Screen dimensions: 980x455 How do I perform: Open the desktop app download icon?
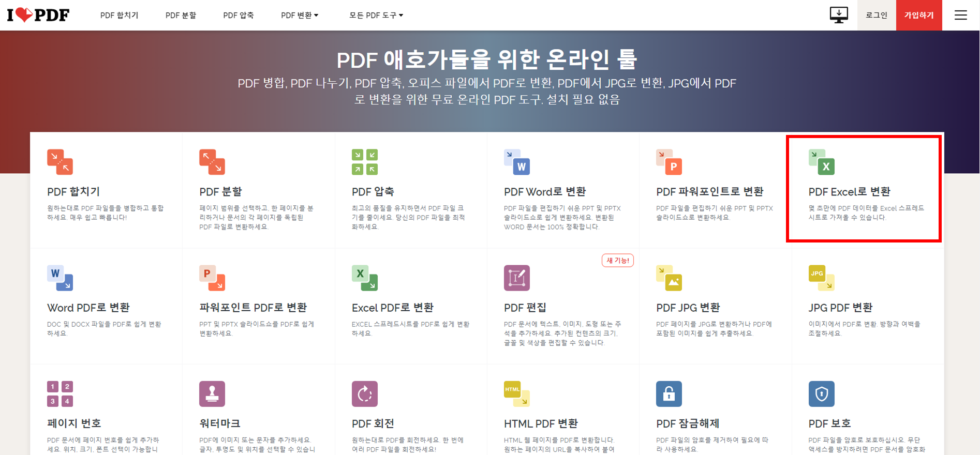point(839,15)
